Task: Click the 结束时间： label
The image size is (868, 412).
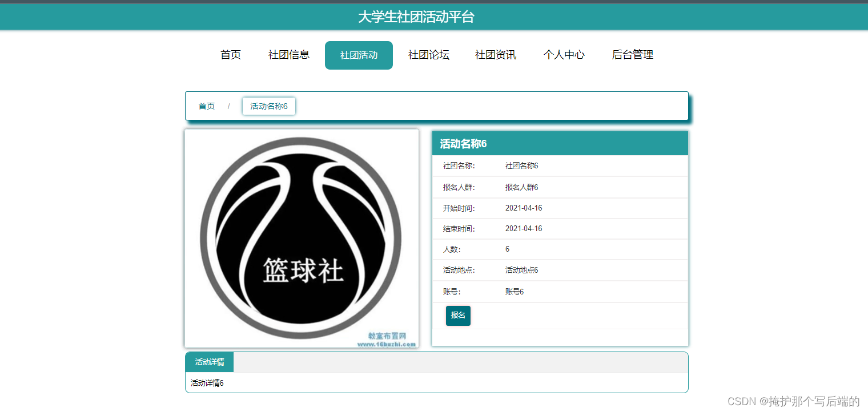Action: pos(459,229)
